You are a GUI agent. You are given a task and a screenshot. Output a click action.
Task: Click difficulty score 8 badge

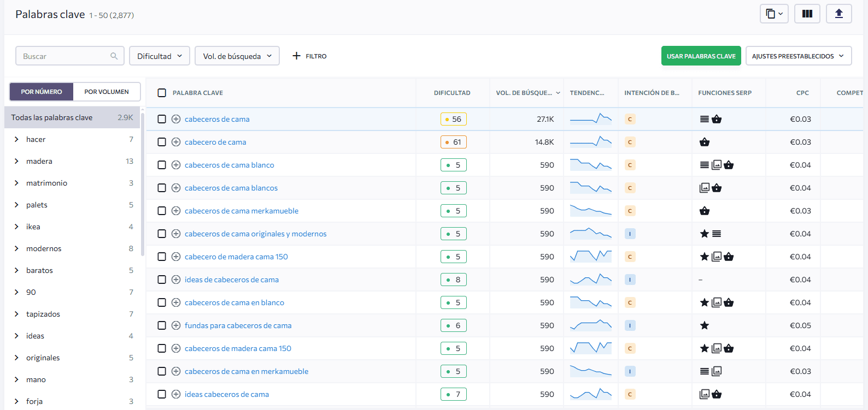click(x=454, y=280)
